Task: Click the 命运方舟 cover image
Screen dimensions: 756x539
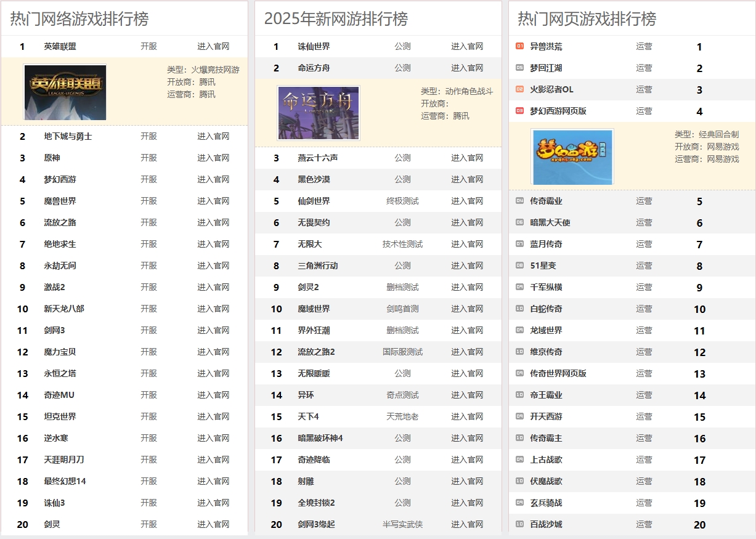Action: tap(318, 113)
